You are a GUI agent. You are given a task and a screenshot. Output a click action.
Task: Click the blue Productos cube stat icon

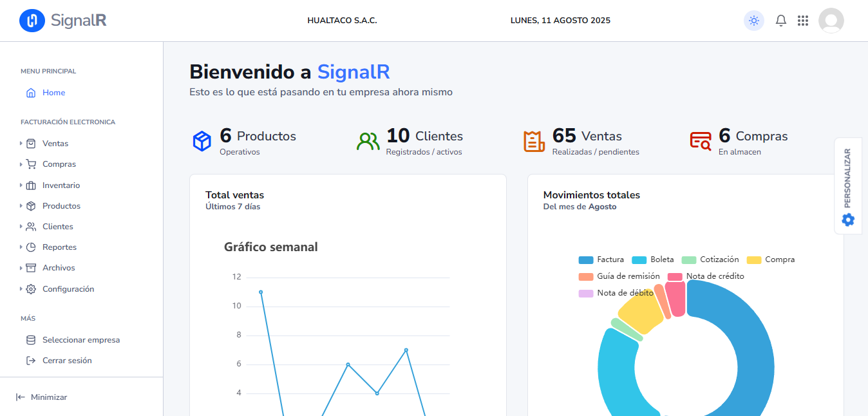pyautogui.click(x=202, y=141)
